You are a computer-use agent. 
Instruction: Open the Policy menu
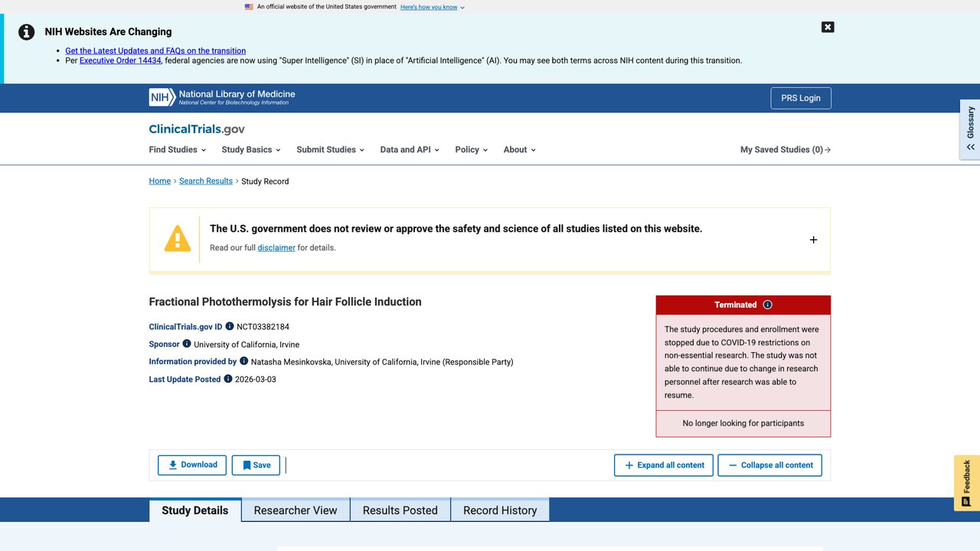point(471,149)
